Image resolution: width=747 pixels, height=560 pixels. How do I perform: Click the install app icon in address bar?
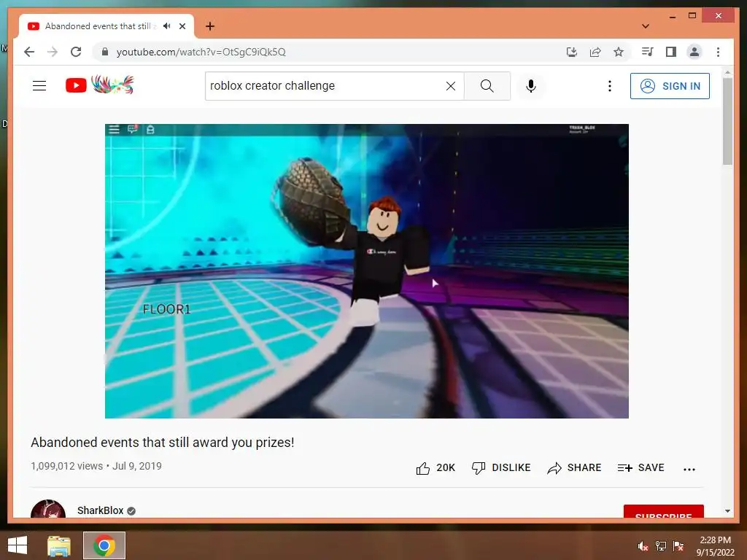(x=572, y=52)
